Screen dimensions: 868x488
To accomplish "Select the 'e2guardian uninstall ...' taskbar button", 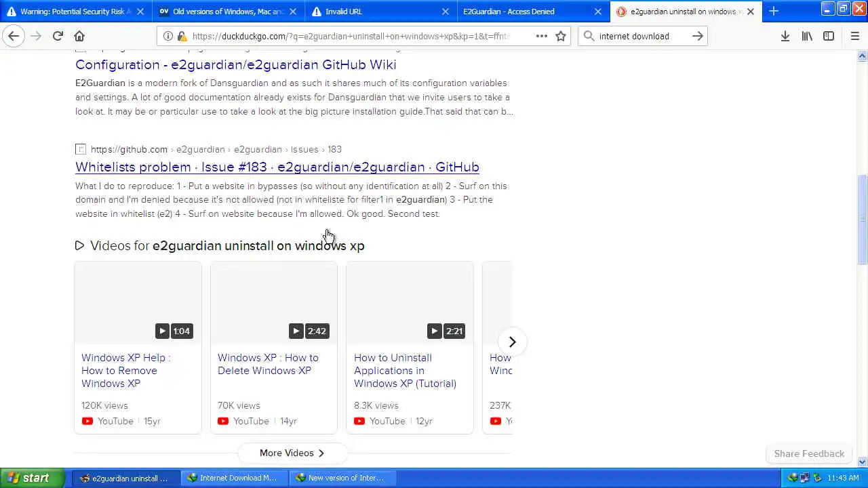I will coord(125,478).
